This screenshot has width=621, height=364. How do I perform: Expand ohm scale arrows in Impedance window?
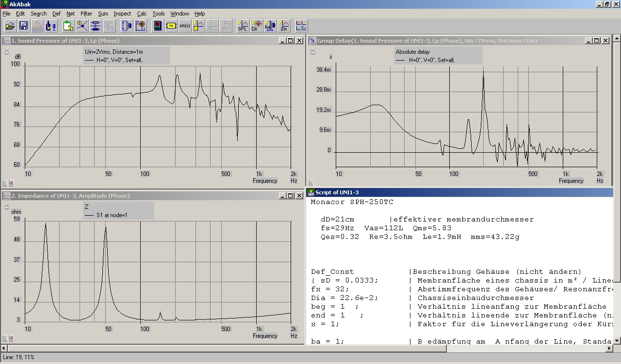tap(7, 206)
